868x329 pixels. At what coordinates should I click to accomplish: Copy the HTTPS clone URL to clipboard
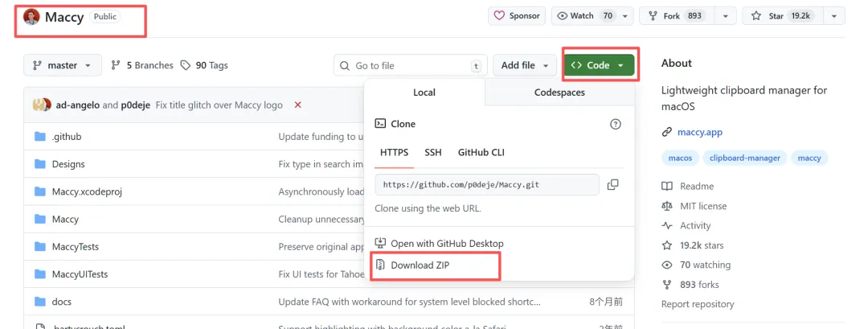pyautogui.click(x=613, y=185)
